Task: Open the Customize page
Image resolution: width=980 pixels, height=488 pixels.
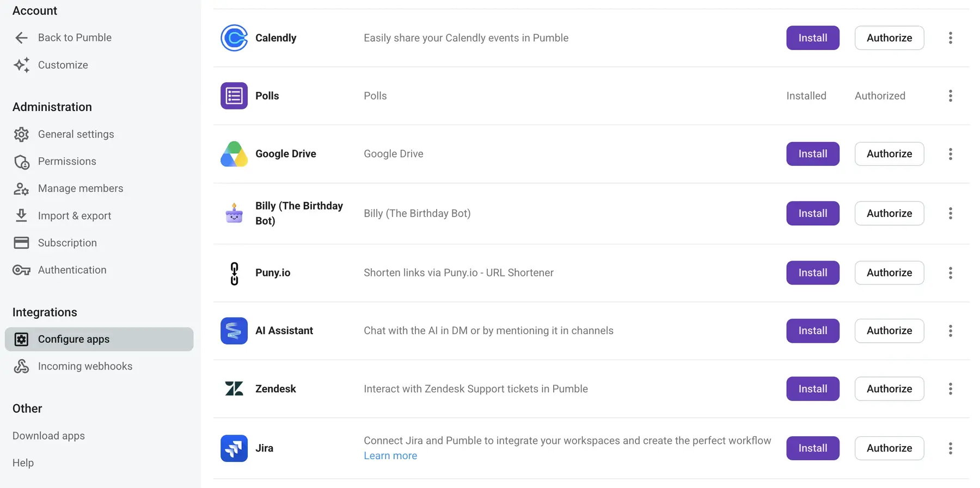Action: pos(63,65)
